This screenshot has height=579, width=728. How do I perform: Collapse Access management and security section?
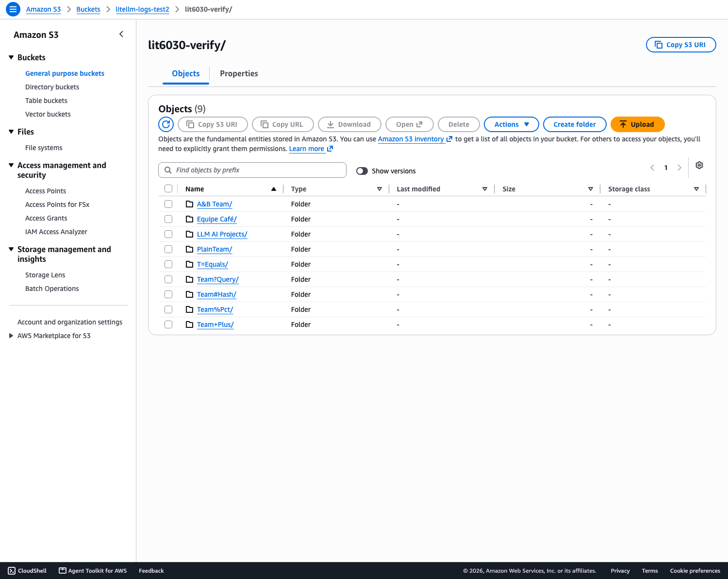coord(11,165)
